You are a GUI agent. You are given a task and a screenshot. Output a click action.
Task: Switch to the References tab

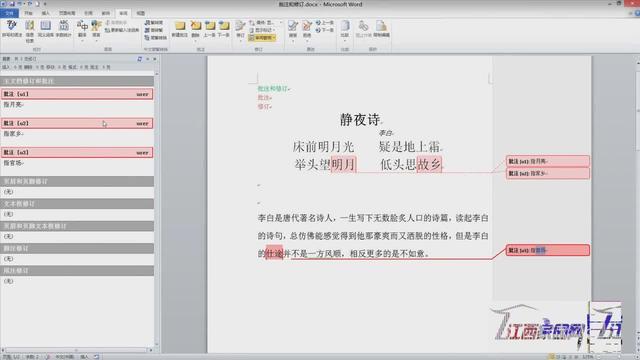pos(88,13)
